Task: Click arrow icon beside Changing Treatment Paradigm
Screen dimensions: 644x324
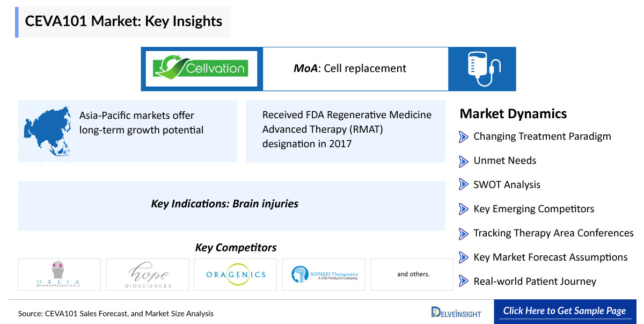Action: (x=464, y=136)
